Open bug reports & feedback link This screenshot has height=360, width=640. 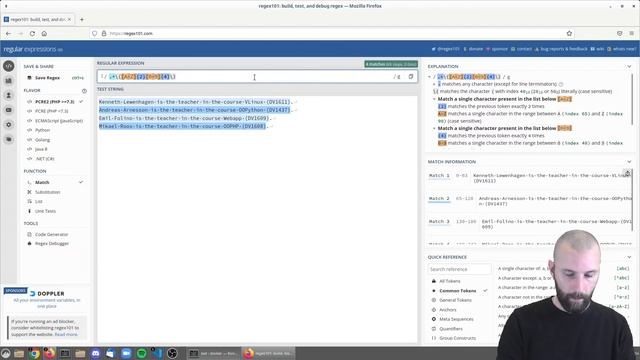click(561, 49)
